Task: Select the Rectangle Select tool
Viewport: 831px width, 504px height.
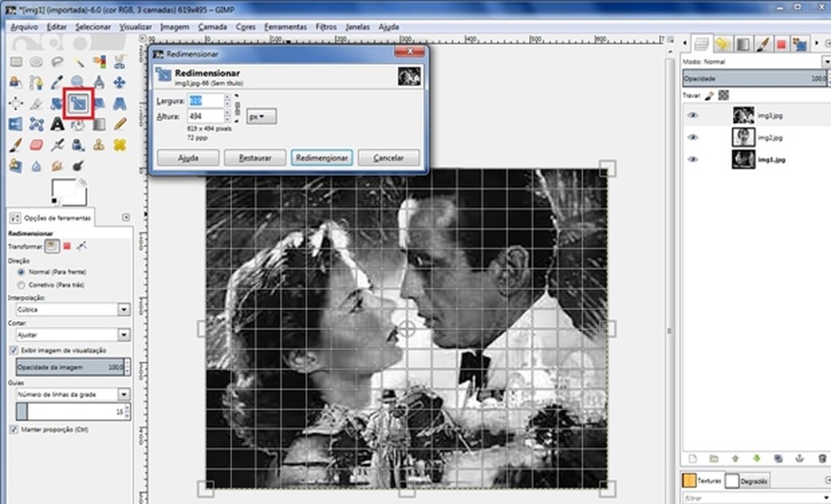Action: (x=16, y=62)
